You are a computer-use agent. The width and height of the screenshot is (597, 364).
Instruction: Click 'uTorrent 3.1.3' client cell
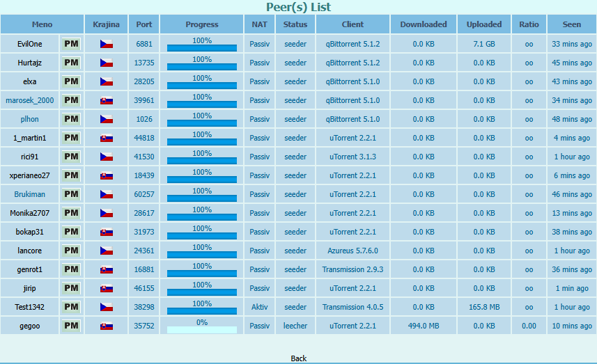pyautogui.click(x=352, y=157)
